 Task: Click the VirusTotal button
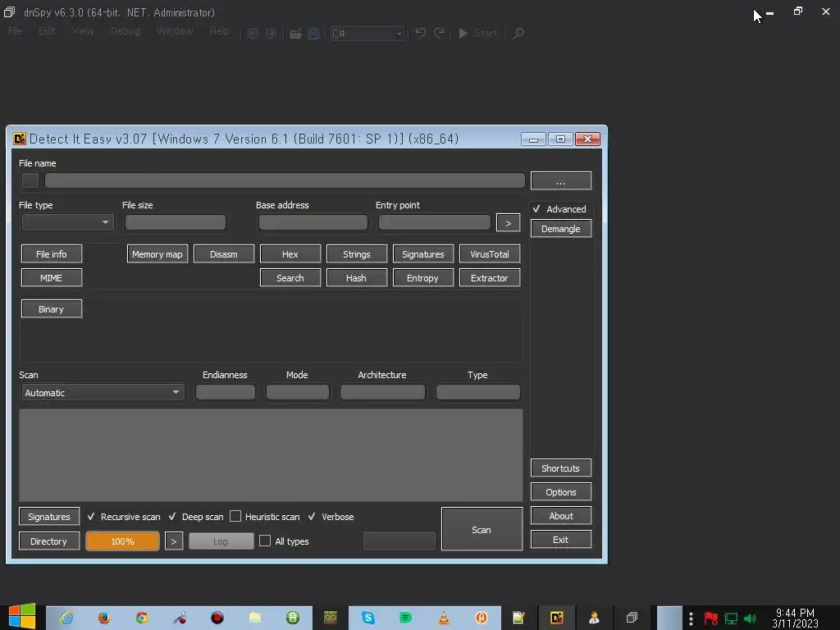pos(489,254)
